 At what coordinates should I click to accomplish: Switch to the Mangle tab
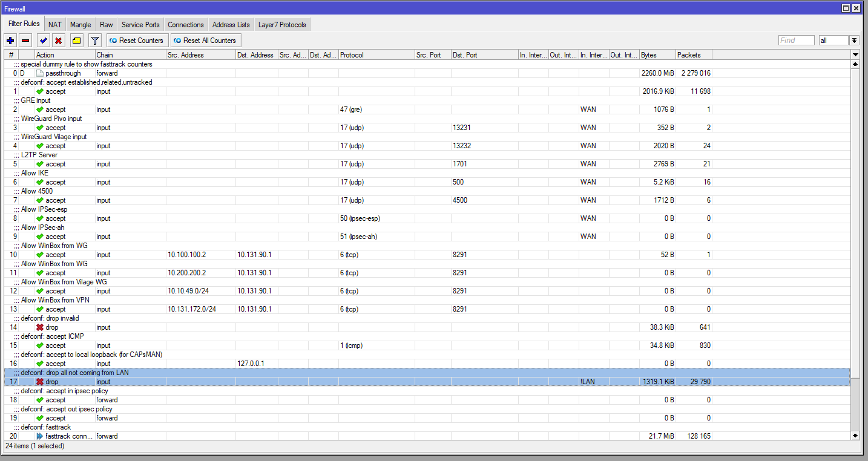coord(81,25)
